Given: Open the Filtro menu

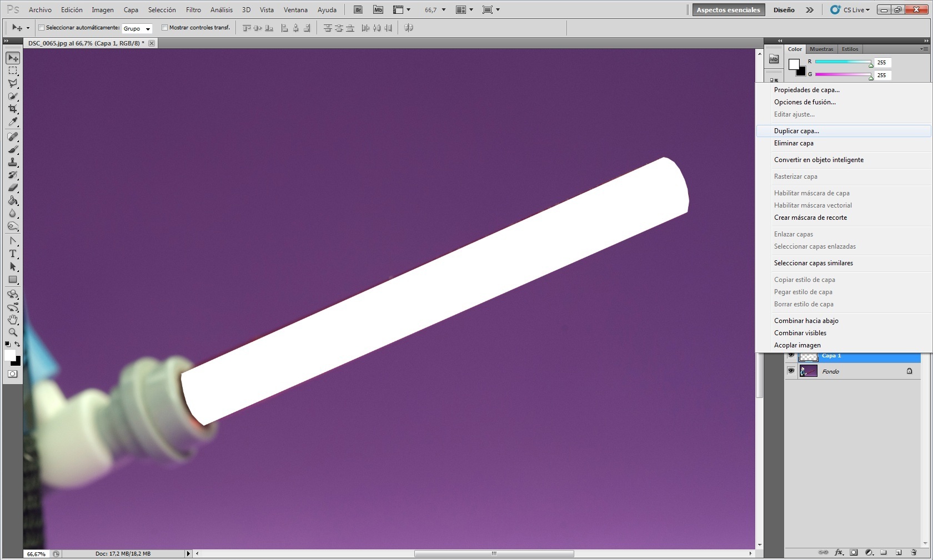Looking at the screenshot, I should (193, 10).
